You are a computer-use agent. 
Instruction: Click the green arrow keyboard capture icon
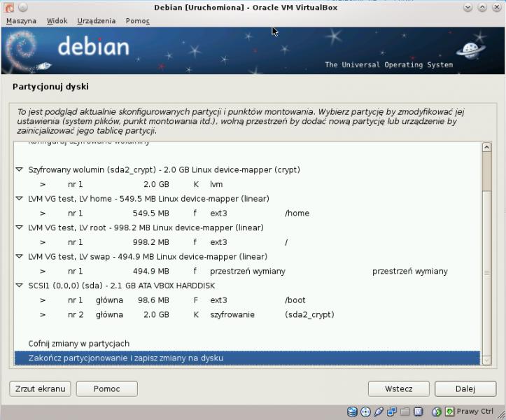[x=449, y=412]
